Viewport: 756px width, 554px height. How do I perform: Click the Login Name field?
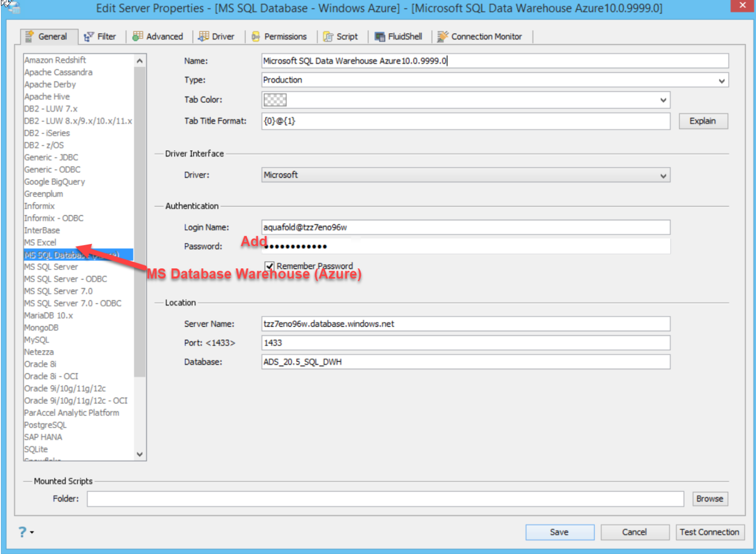point(466,227)
